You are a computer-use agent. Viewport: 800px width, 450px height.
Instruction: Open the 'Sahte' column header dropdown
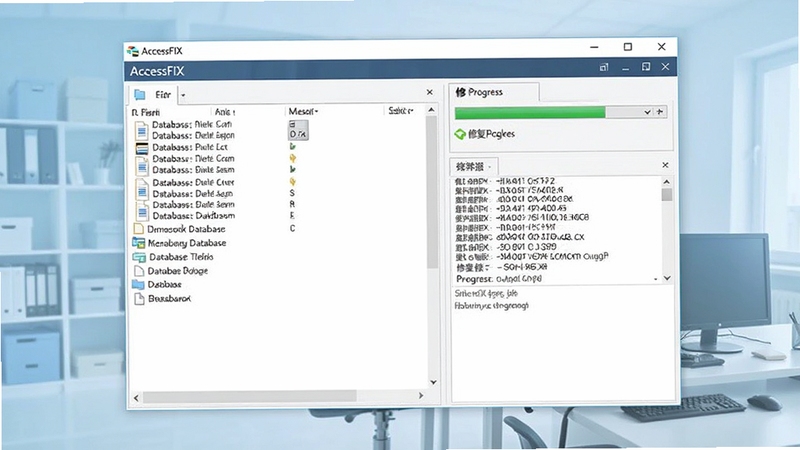[x=411, y=111]
